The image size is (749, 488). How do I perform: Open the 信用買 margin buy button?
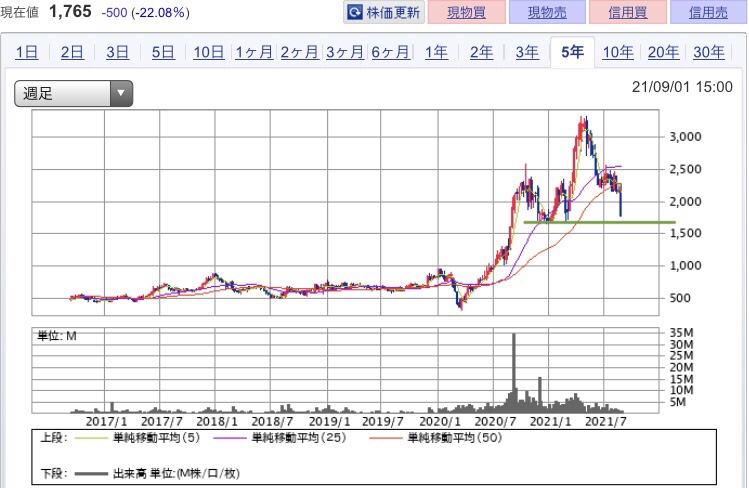[x=628, y=12]
